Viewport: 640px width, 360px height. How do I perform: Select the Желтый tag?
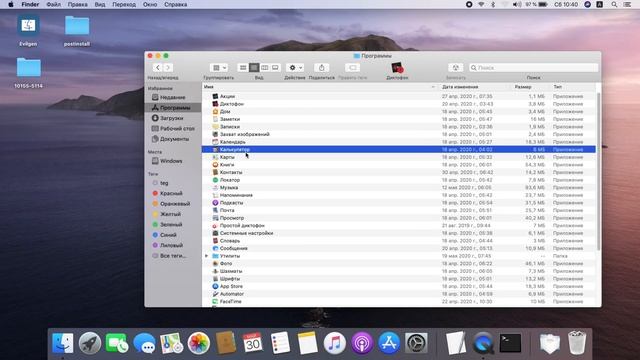[172, 214]
